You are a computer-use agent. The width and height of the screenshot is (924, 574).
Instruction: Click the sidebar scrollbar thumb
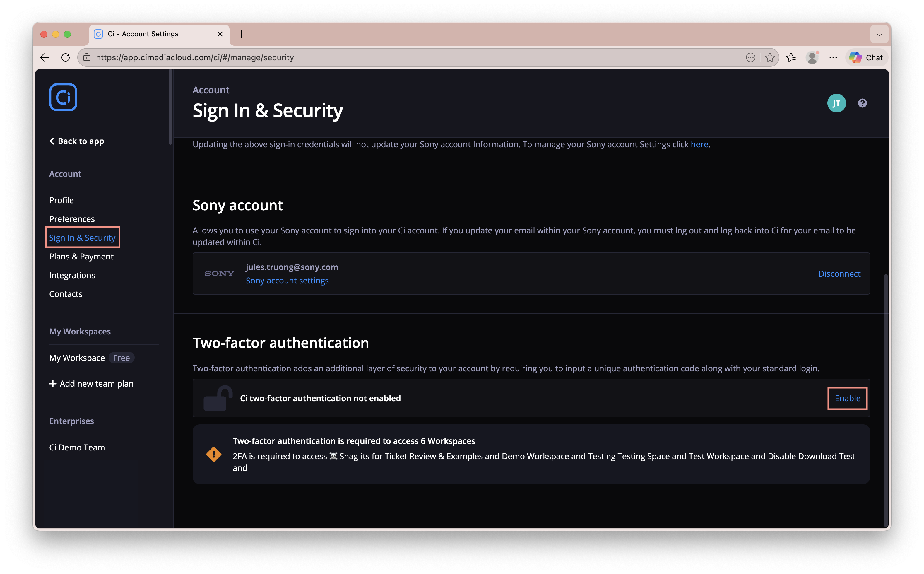170,107
